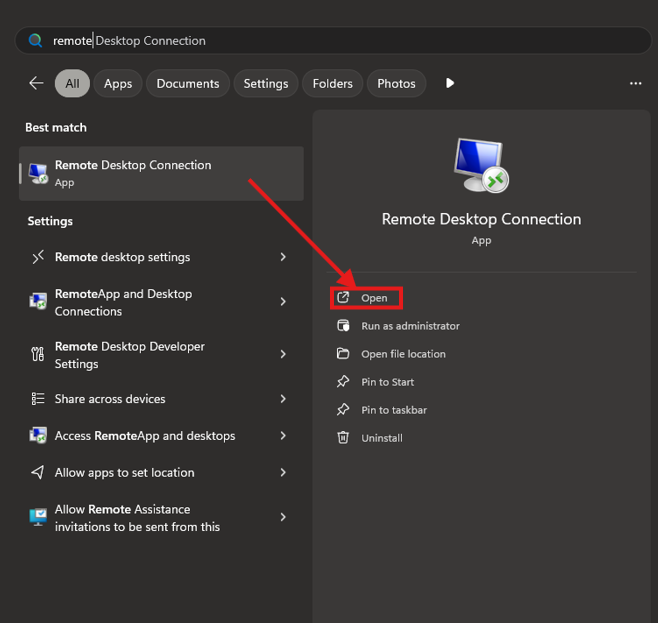
Task: Click the large Remote Desktop Connection app icon
Action: (x=481, y=165)
